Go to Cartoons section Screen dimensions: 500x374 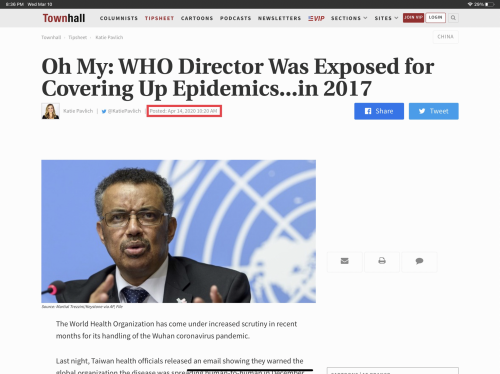point(197,18)
